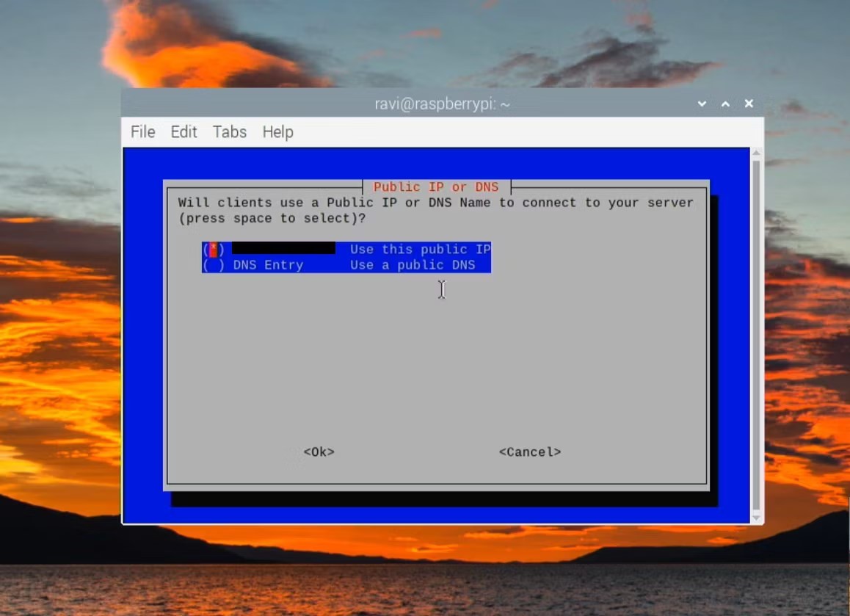Click the 'Use this public IP' description

pyautogui.click(x=420, y=250)
